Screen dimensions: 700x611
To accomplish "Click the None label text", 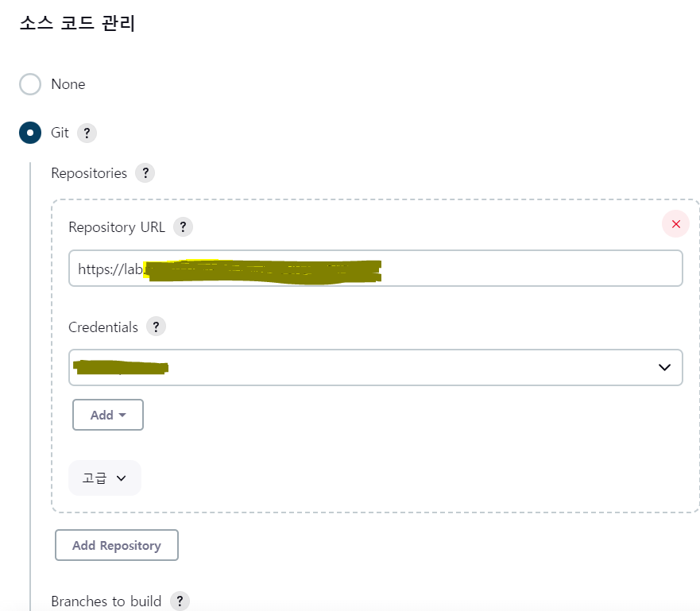I will pyautogui.click(x=68, y=84).
